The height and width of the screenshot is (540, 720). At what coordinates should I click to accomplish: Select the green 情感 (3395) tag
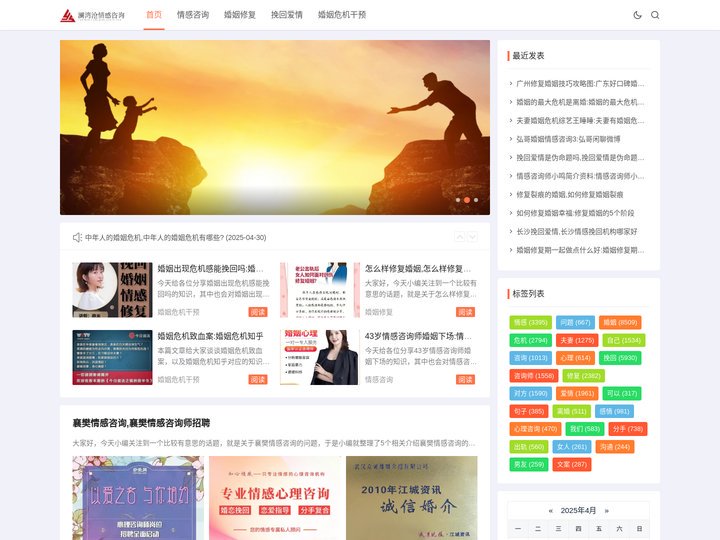point(530,322)
